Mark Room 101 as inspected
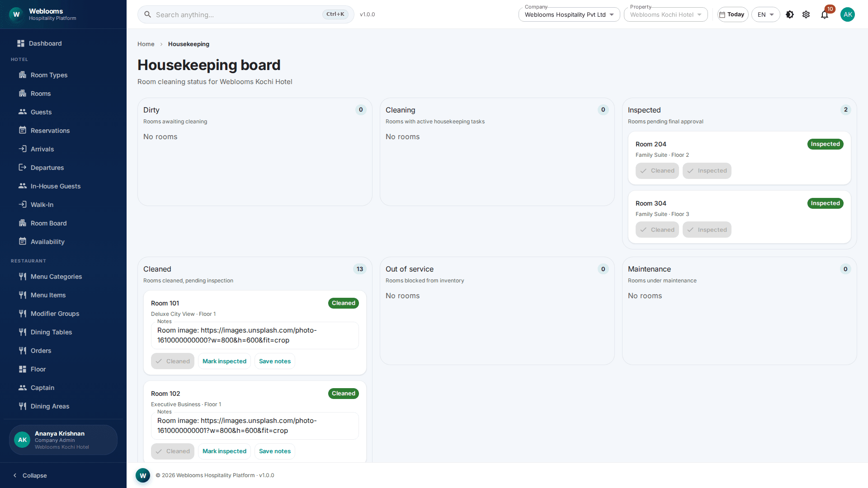868x488 pixels. point(224,361)
